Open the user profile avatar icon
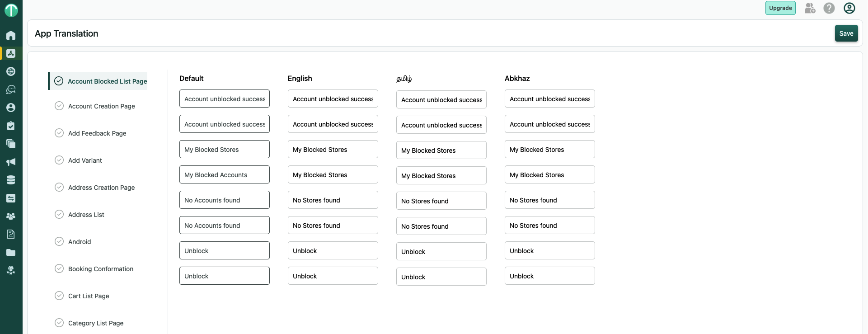Image resolution: width=868 pixels, height=334 pixels. click(849, 8)
